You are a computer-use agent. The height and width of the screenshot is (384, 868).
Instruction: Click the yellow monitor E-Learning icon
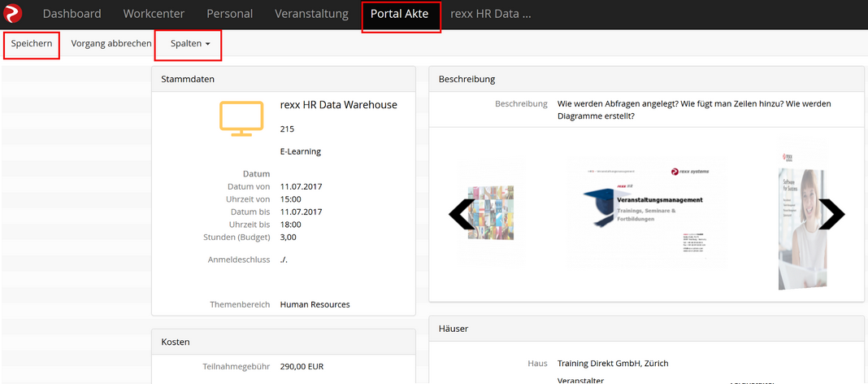point(241,119)
